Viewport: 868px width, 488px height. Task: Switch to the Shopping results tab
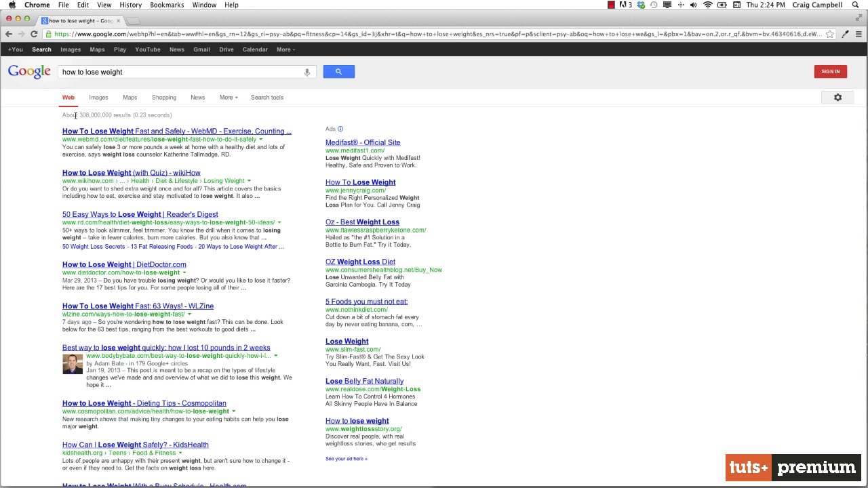coord(164,98)
